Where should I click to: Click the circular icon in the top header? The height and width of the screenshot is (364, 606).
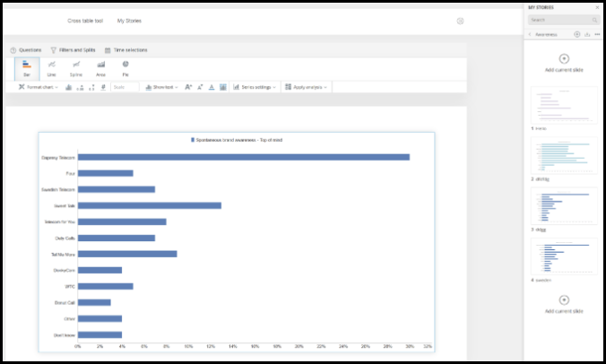(x=460, y=22)
